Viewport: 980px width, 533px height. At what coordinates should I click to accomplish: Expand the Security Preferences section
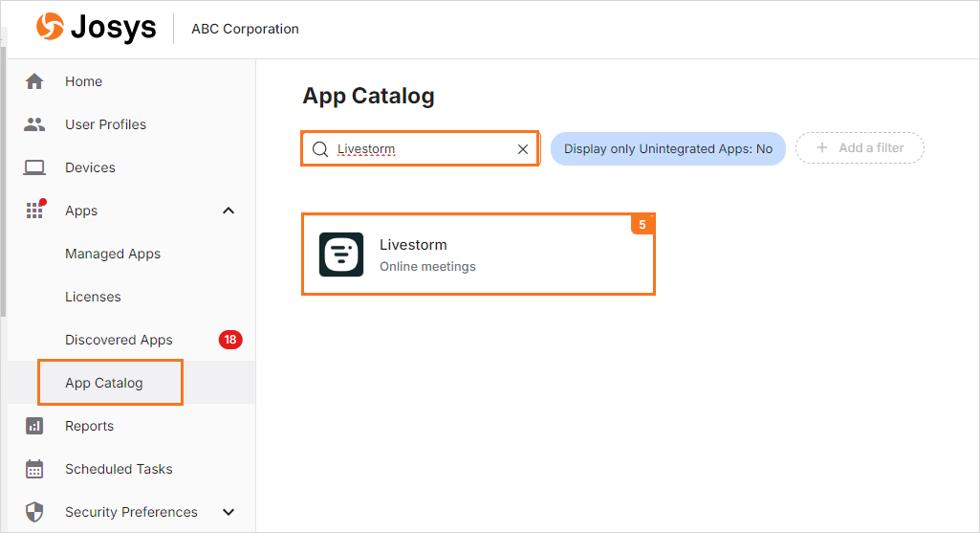tap(229, 512)
